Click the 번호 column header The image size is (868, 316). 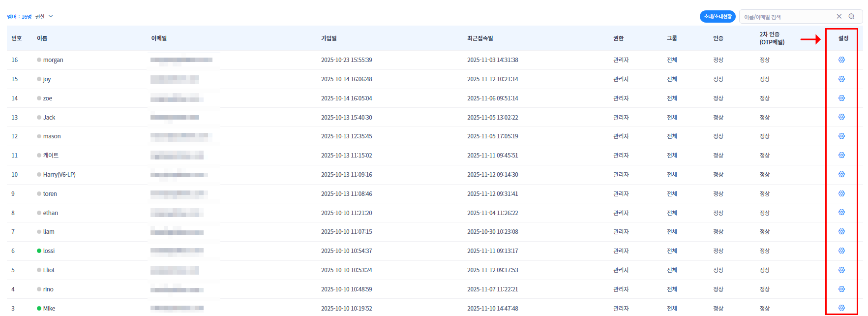pyautogui.click(x=17, y=38)
